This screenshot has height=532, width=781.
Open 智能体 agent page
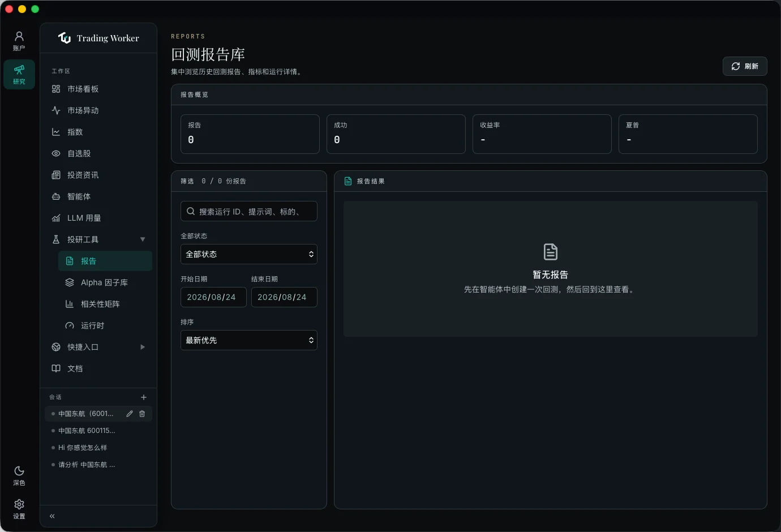point(98,196)
